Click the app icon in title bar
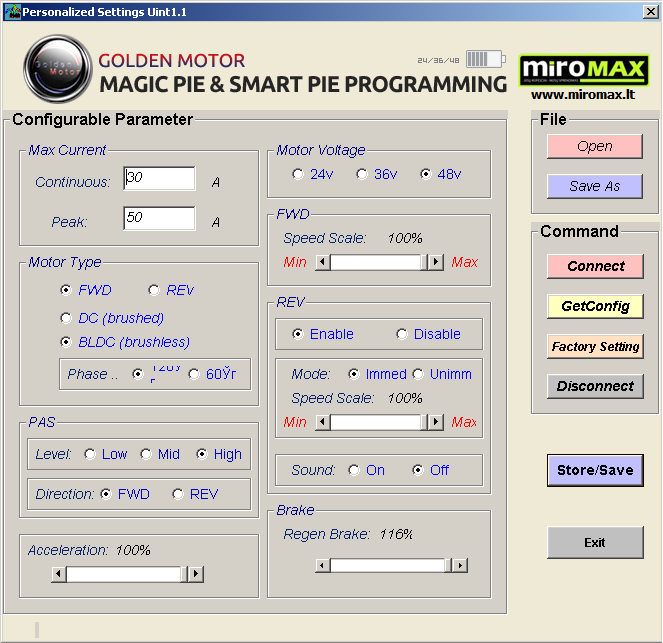Screen dimensions: 663x643 (11, 11)
